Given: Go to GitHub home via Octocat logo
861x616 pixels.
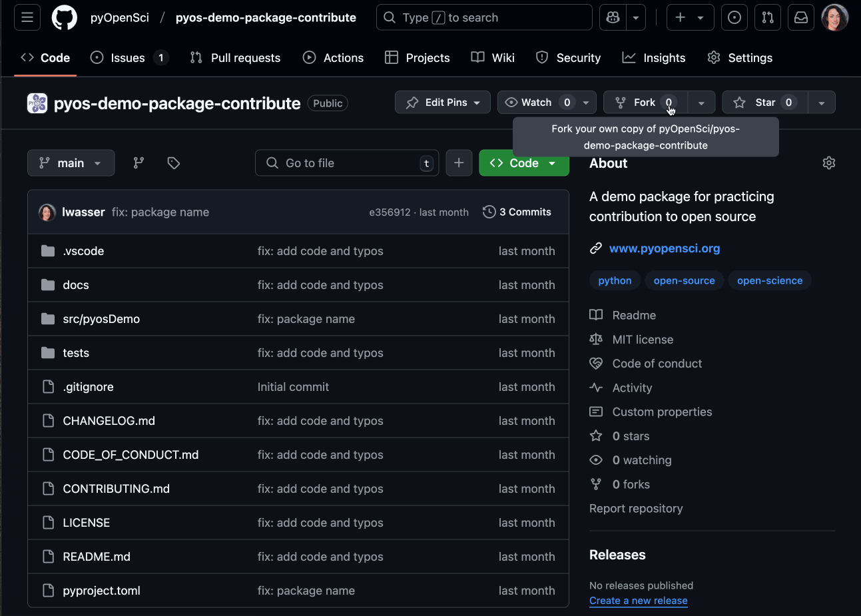Looking at the screenshot, I should 65,17.
